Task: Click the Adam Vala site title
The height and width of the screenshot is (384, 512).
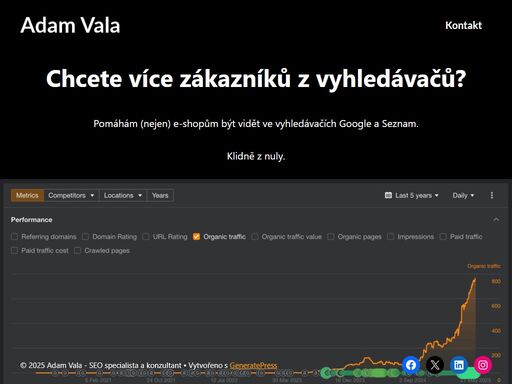Action: click(70, 25)
